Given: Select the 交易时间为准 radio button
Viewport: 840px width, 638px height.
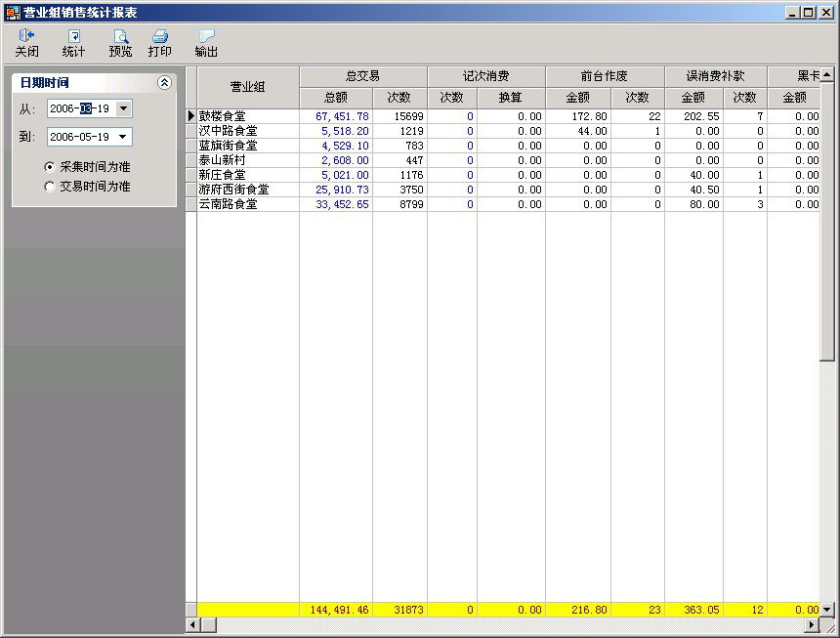Looking at the screenshot, I should click(x=50, y=187).
